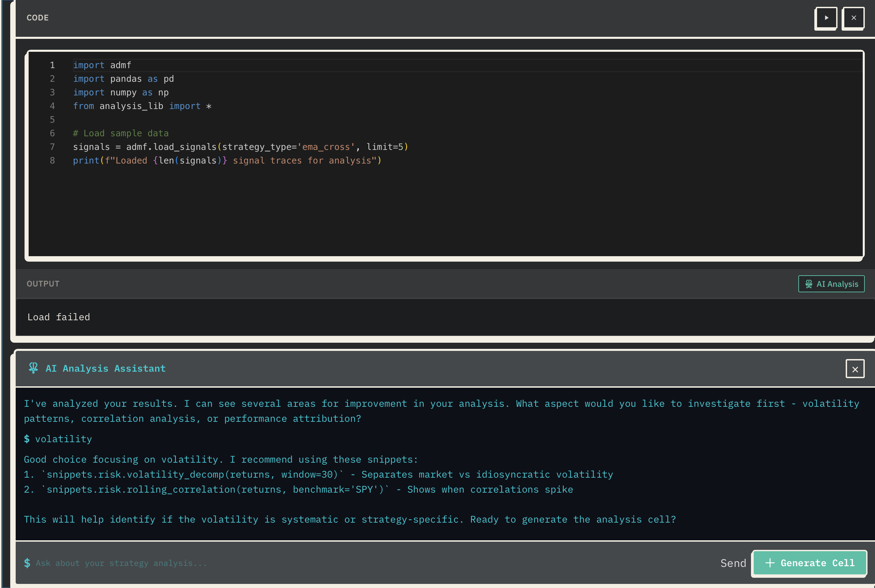Close the AI Analysis Assistant panel
875x588 pixels.
point(855,369)
